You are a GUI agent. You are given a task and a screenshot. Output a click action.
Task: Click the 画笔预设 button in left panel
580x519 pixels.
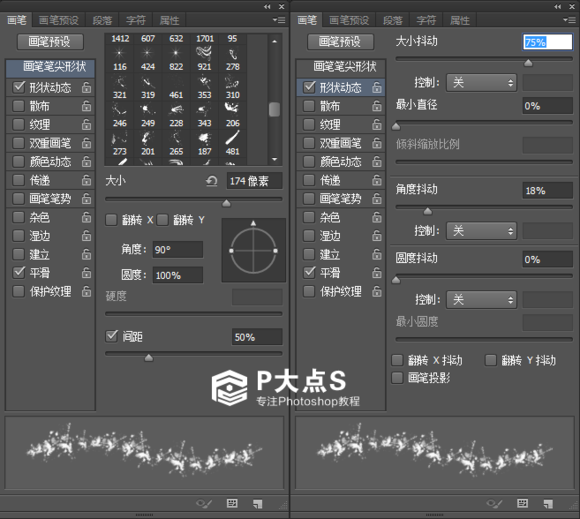point(50,41)
